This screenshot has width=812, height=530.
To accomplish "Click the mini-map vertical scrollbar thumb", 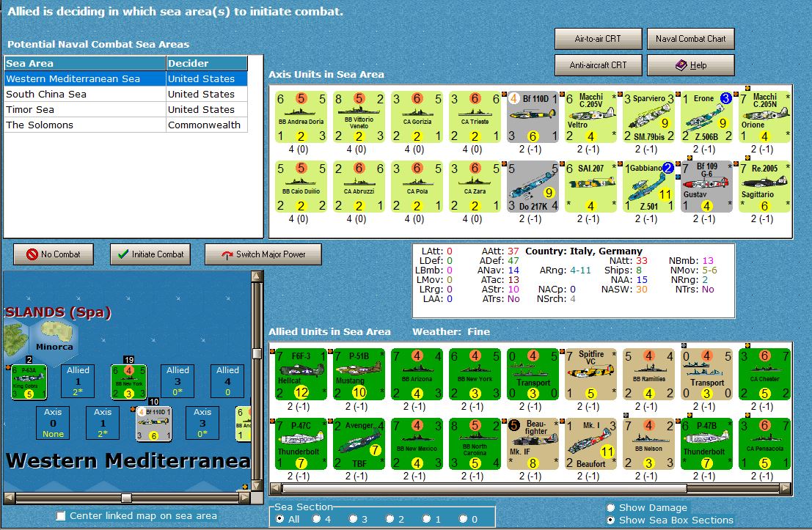I will click(x=257, y=353).
